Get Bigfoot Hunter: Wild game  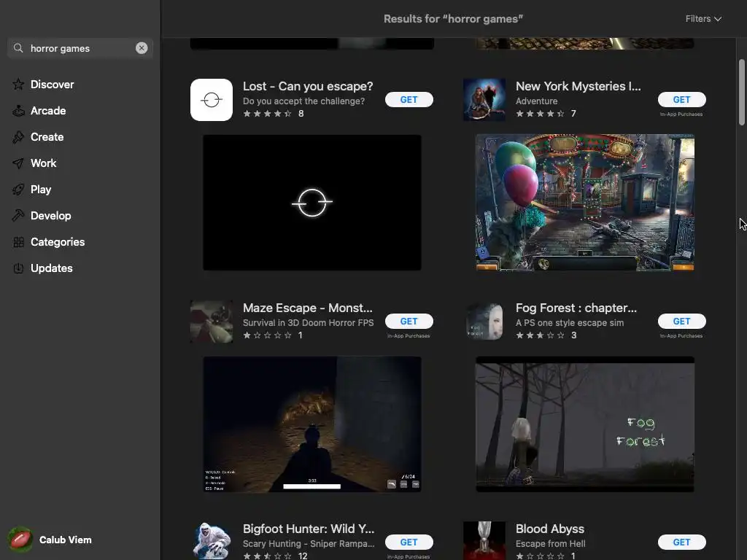[x=409, y=542]
